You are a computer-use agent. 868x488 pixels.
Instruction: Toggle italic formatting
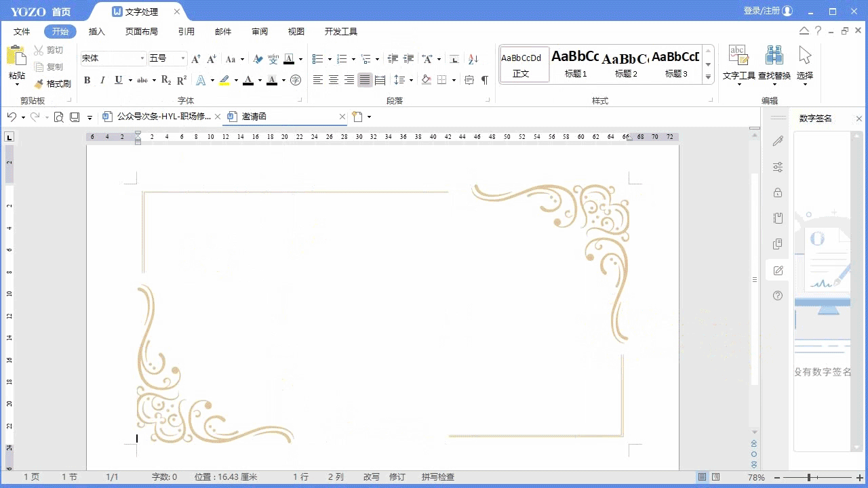point(102,80)
